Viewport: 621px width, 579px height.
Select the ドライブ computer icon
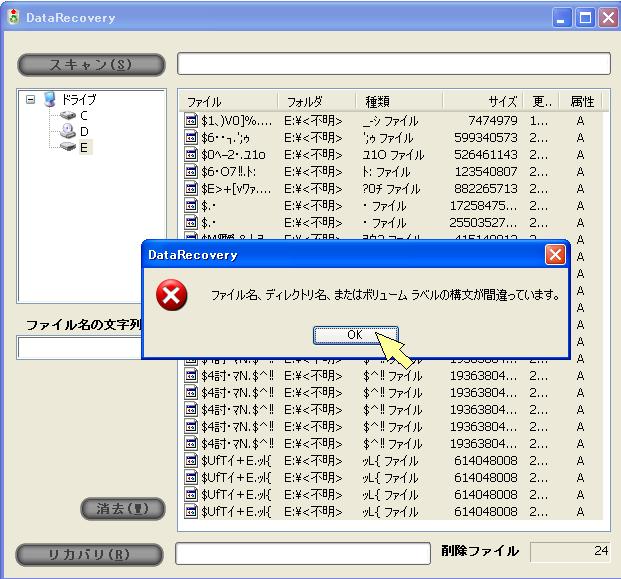coord(50,99)
